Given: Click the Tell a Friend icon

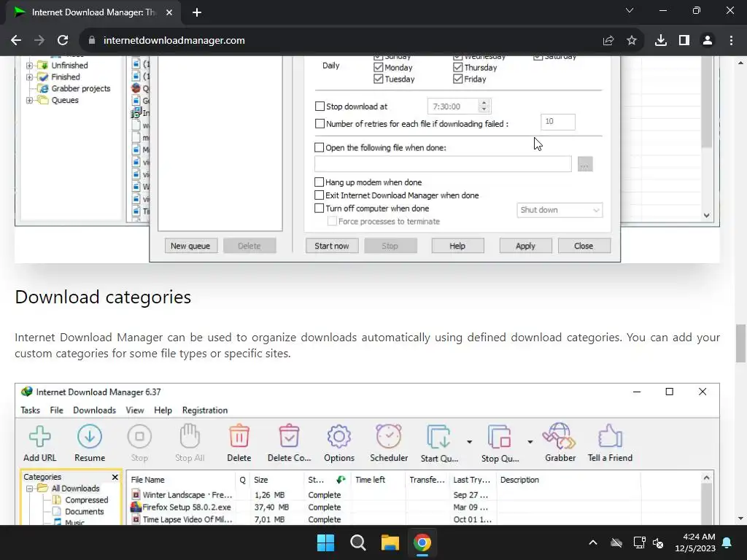Looking at the screenshot, I should pyautogui.click(x=611, y=436).
